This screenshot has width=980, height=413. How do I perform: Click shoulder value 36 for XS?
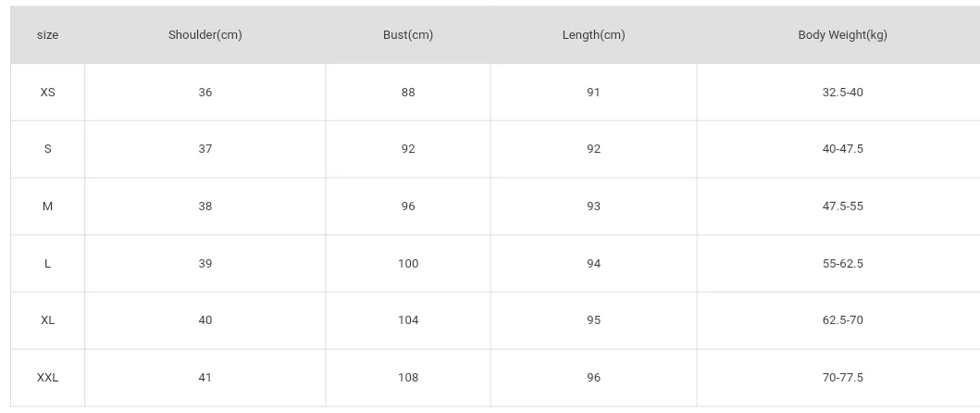pyautogui.click(x=205, y=93)
